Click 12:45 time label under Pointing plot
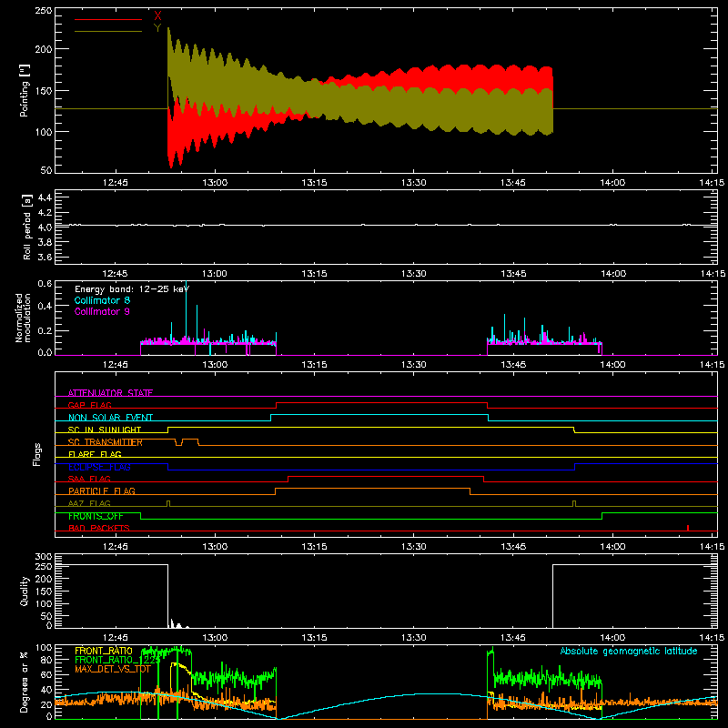Screen dimensions: 728x728 point(116,183)
